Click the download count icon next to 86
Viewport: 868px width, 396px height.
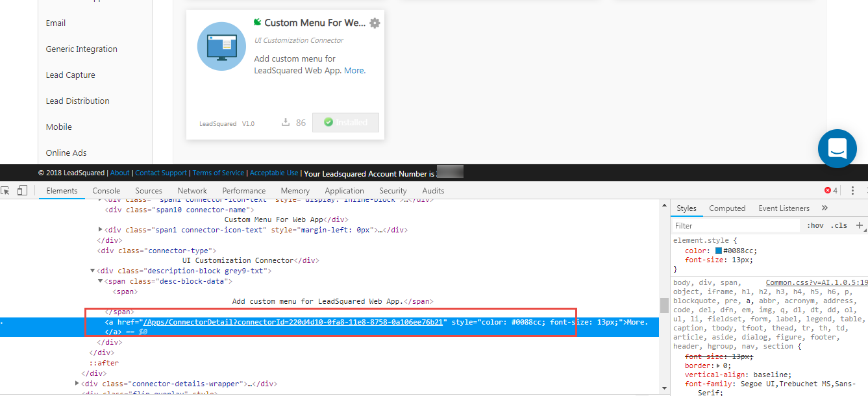pyautogui.click(x=285, y=122)
